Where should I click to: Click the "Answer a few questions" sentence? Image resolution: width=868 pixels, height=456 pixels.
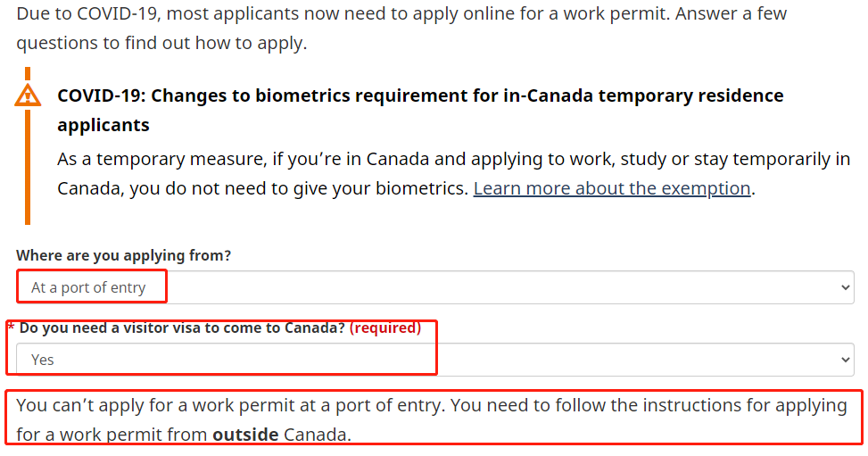tap(161, 43)
